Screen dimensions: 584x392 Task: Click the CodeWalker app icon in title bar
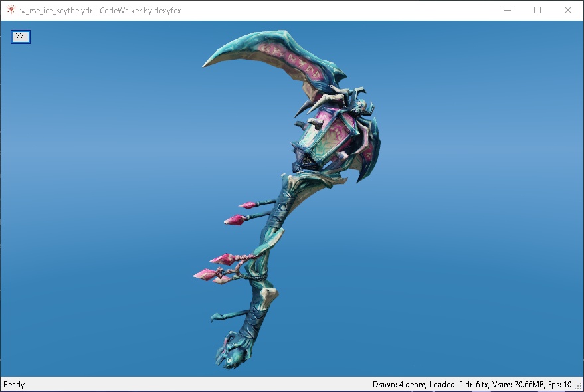pyautogui.click(x=11, y=10)
